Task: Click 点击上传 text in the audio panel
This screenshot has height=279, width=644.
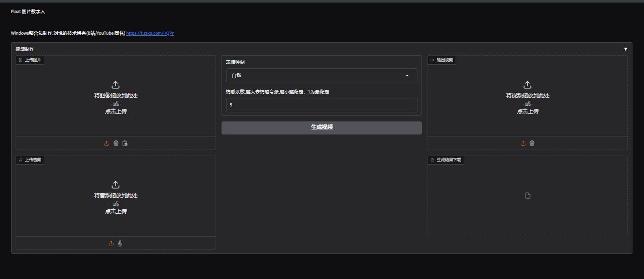Action: coord(116,211)
